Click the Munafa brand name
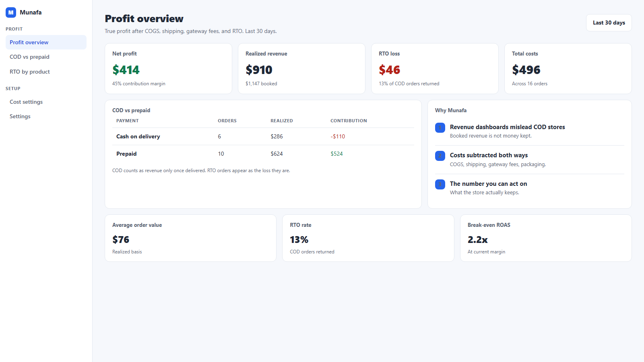Viewport: 644px width, 362px height. click(x=31, y=12)
